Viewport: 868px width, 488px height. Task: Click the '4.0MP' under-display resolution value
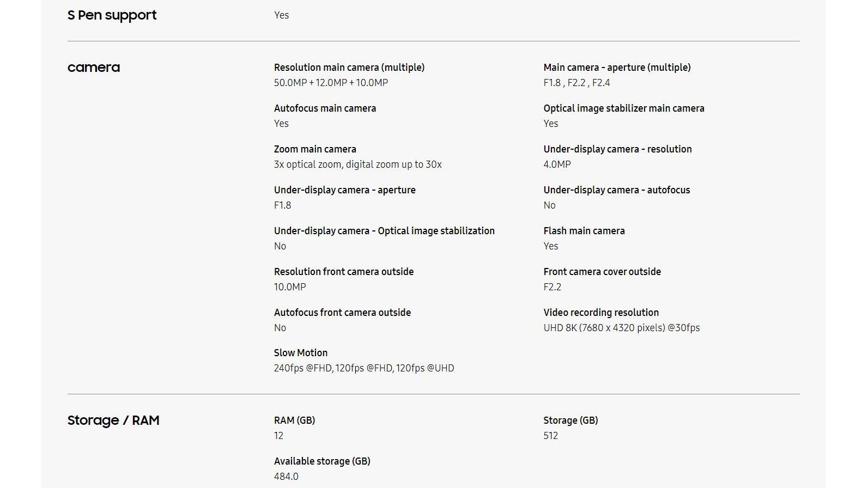pyautogui.click(x=557, y=164)
